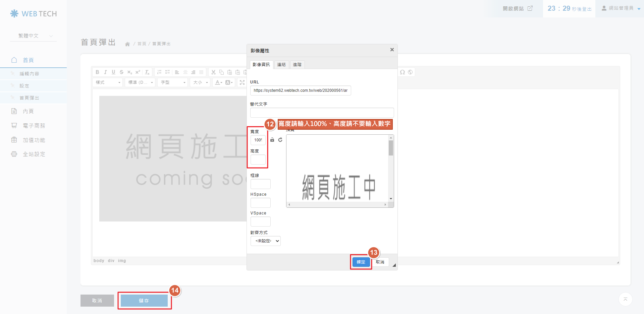644x314 pixels.
Task: Click the reset size icon
Action: click(280, 140)
